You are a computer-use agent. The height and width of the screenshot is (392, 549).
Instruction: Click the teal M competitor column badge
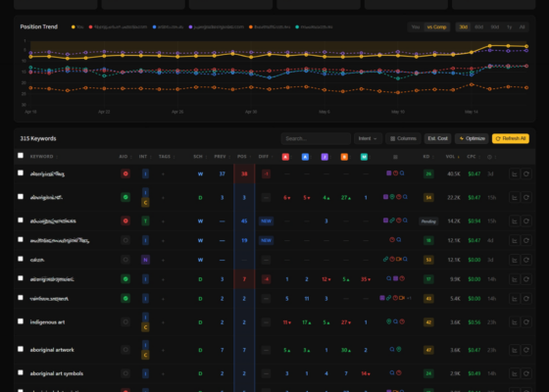(x=364, y=157)
